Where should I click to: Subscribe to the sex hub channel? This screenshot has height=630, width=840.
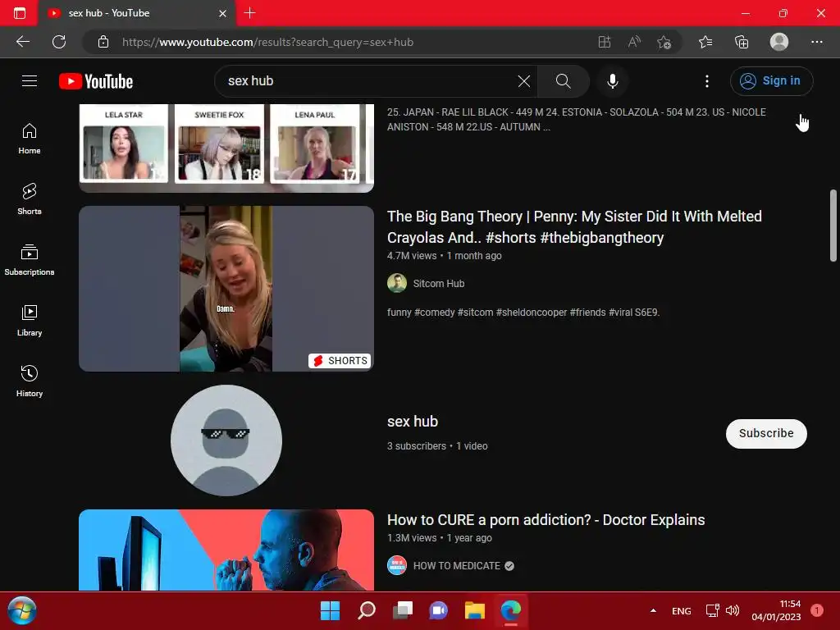[766, 433]
